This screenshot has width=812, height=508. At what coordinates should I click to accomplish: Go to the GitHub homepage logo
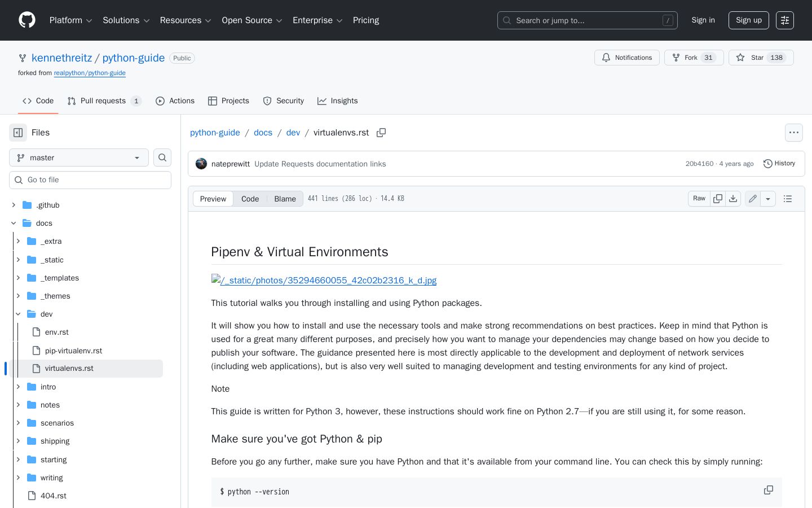pyautogui.click(x=27, y=20)
